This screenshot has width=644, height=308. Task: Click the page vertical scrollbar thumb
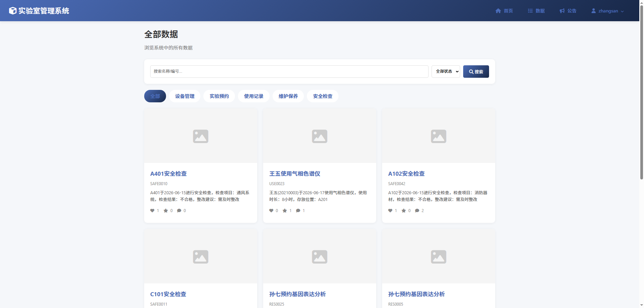tap(642, 93)
